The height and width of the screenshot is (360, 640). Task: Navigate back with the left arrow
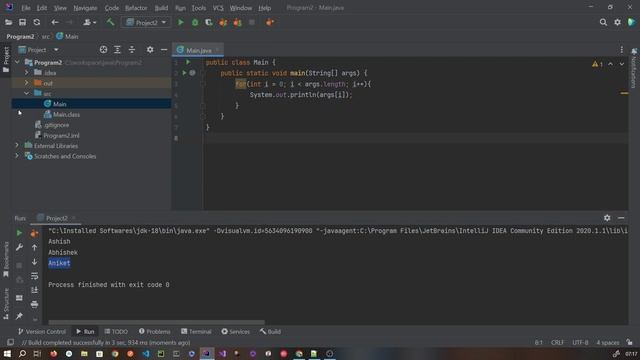(55, 22)
